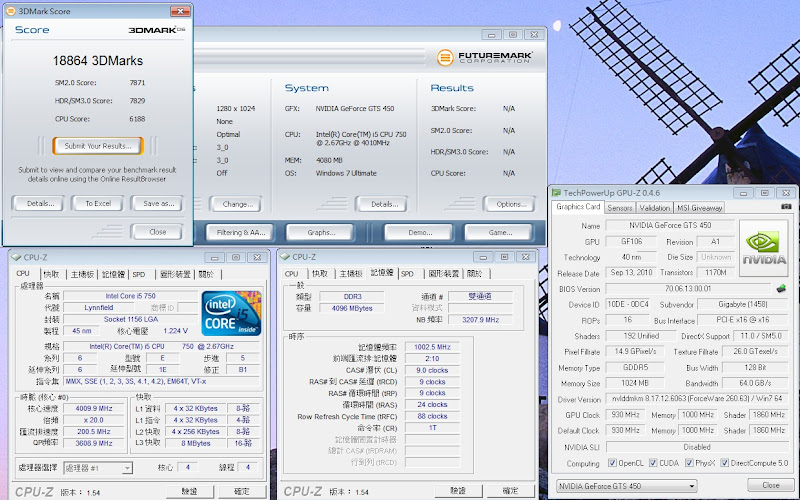800x500 pixels.
Task: Toggle the DirectCompute 5.0 checkbox
Action: click(724, 463)
